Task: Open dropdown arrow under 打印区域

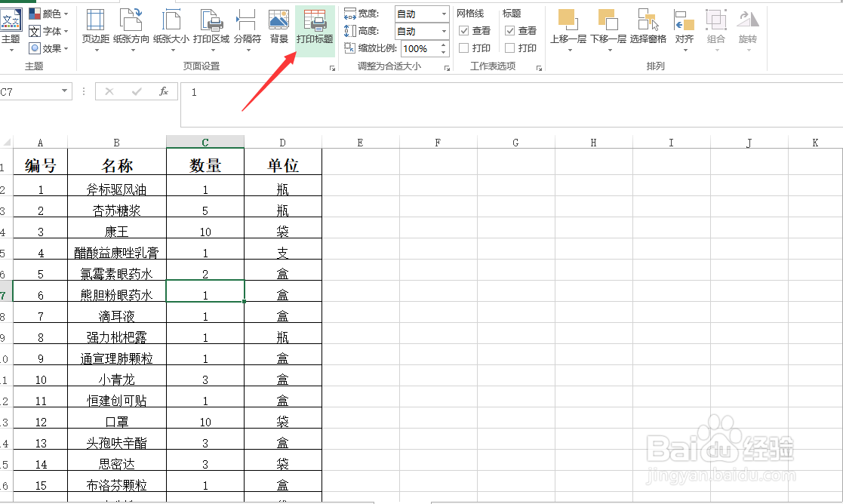Action: [x=213, y=50]
